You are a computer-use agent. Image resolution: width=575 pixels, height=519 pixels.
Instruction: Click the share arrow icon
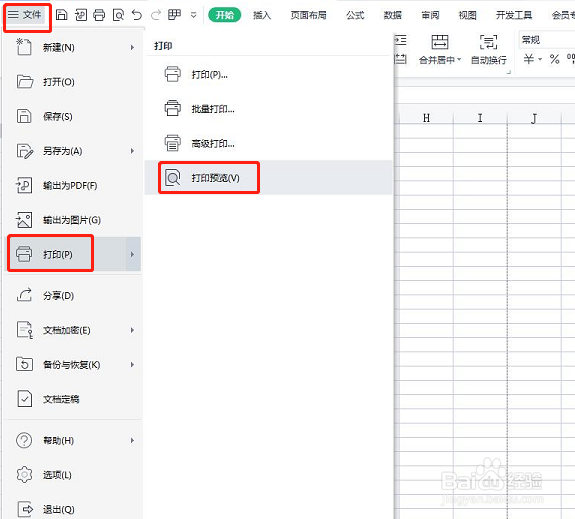pyautogui.click(x=25, y=295)
